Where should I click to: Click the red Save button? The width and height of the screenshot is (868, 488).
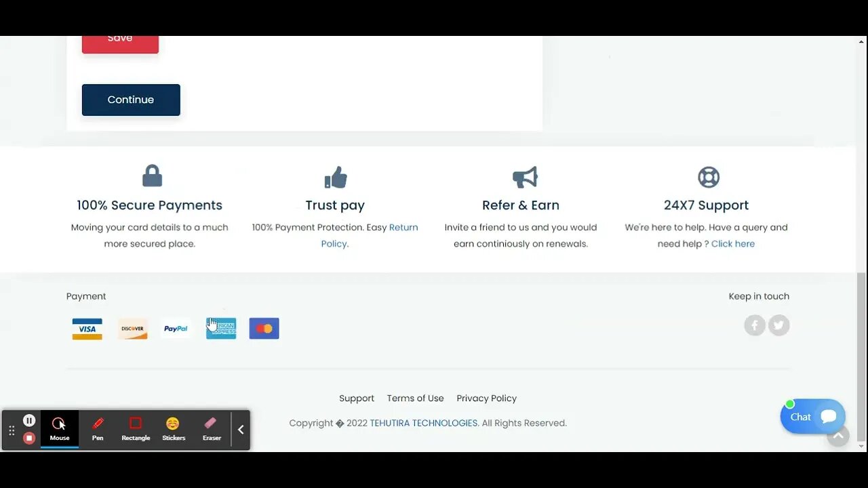click(120, 44)
